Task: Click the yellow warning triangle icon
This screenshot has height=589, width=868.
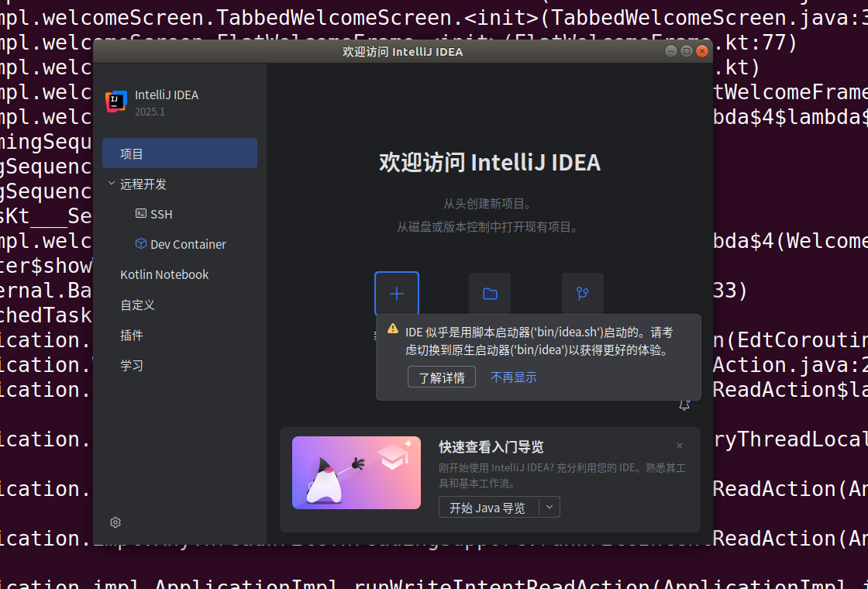Action: 393,329
